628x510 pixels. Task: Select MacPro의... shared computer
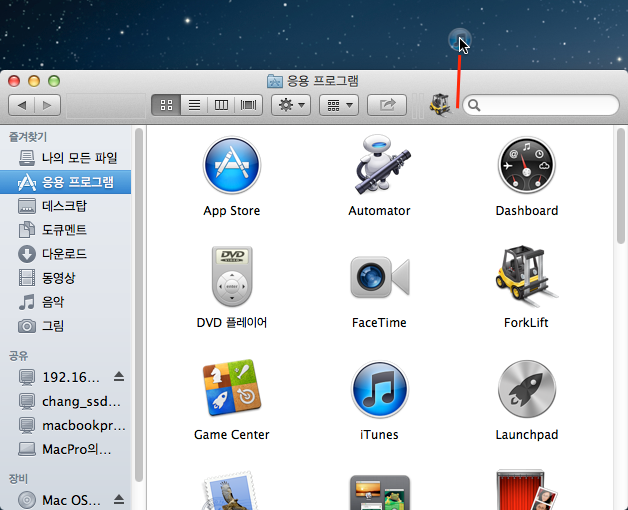[66, 449]
